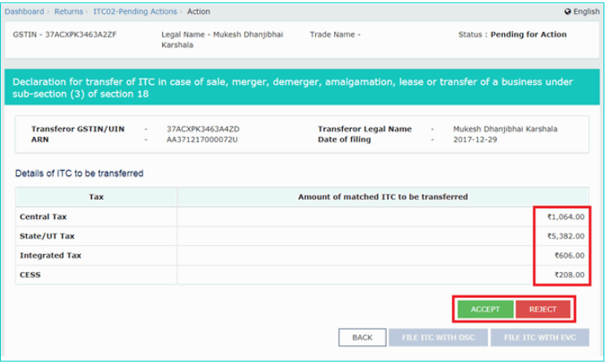Viewport: 606px width, 364px height.
Task: Click the BACK button
Action: tap(362, 336)
